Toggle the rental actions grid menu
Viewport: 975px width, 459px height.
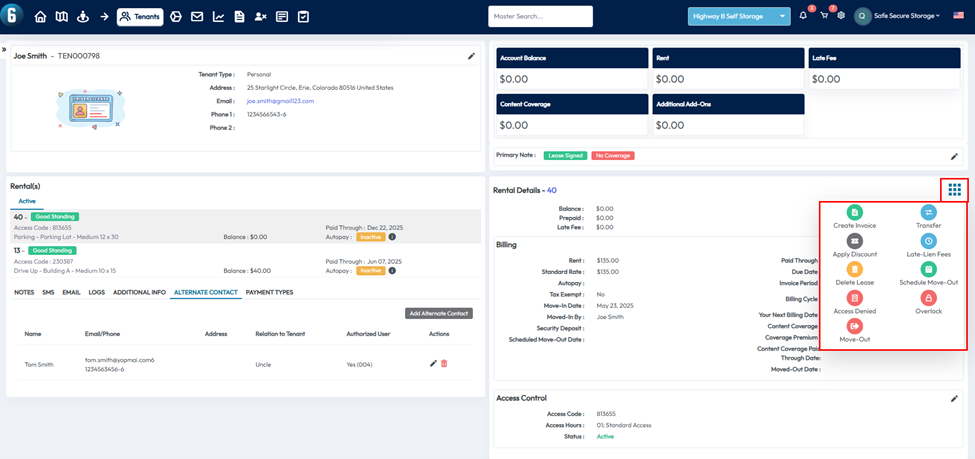click(954, 189)
